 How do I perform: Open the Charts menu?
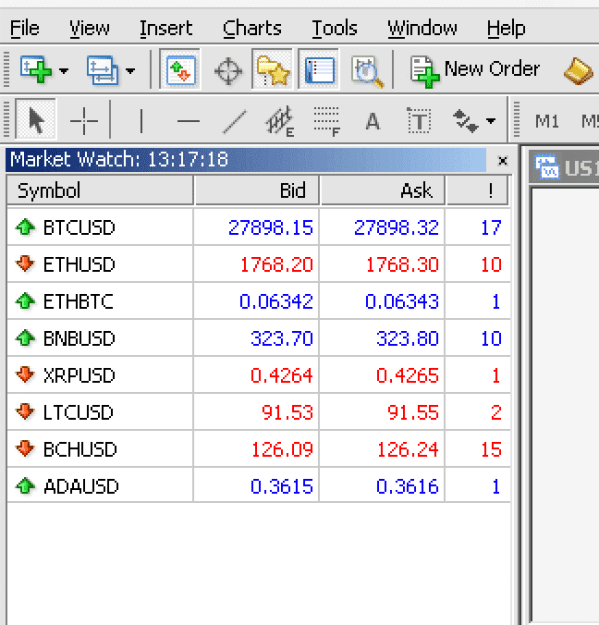252,28
